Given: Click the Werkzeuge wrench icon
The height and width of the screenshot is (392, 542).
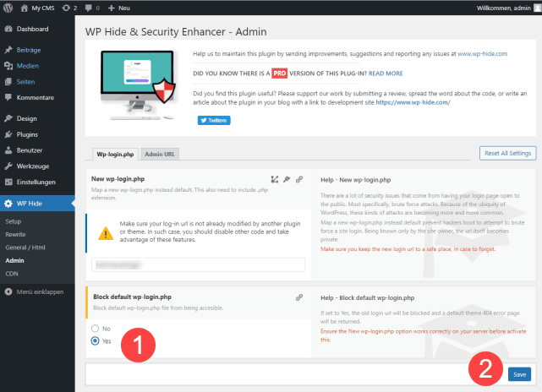Looking at the screenshot, I should 8,166.
